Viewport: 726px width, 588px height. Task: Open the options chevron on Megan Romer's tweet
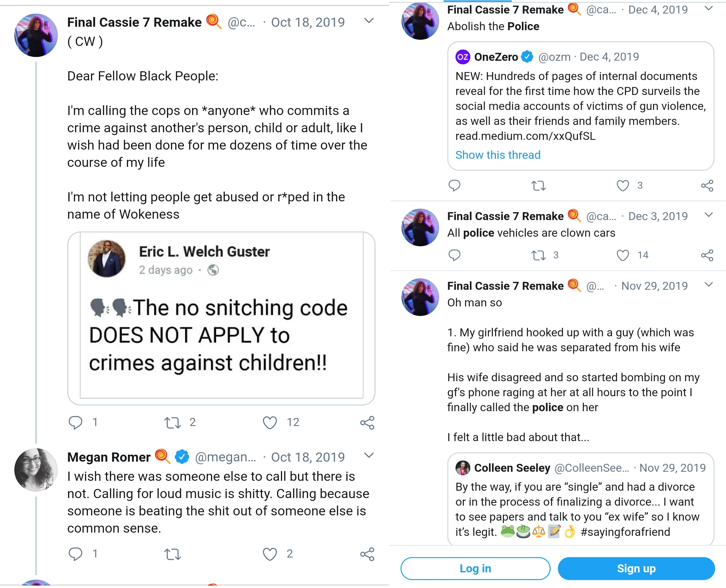click(369, 455)
